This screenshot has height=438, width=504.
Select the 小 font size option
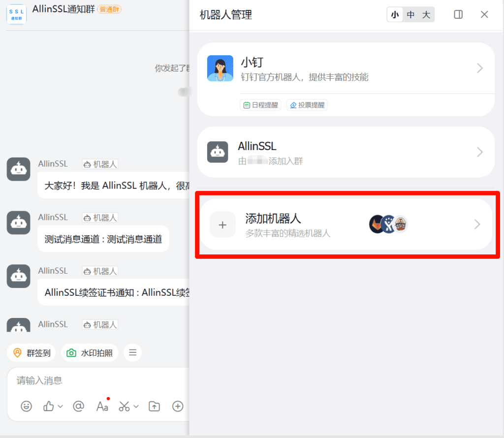coord(395,15)
